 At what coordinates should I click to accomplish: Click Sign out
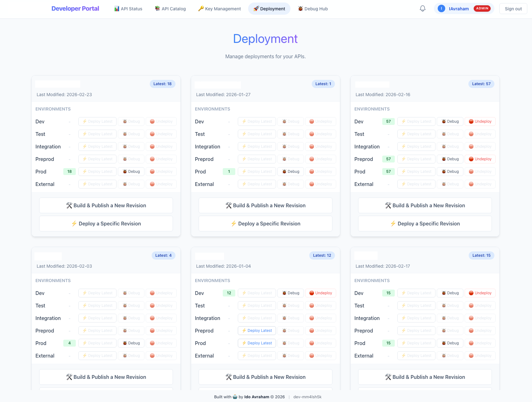[x=513, y=8]
